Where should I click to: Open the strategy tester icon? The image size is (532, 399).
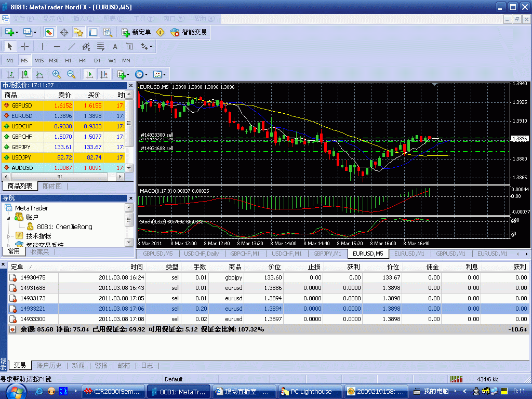coord(108,32)
